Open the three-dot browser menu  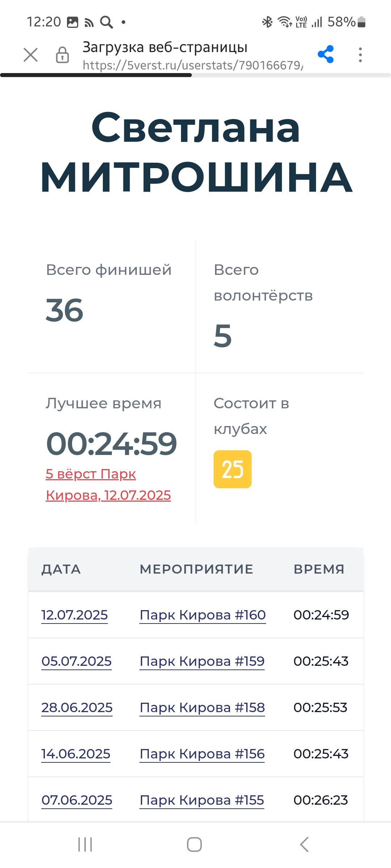coord(360,55)
